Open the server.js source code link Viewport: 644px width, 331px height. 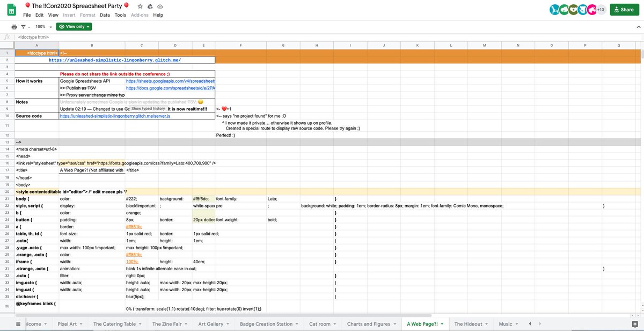pyautogui.click(x=115, y=116)
